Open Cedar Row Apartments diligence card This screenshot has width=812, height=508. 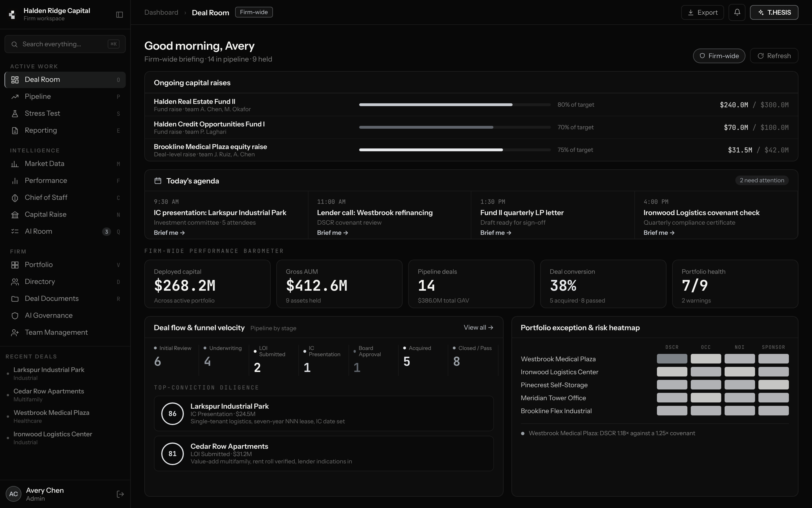tap(323, 454)
